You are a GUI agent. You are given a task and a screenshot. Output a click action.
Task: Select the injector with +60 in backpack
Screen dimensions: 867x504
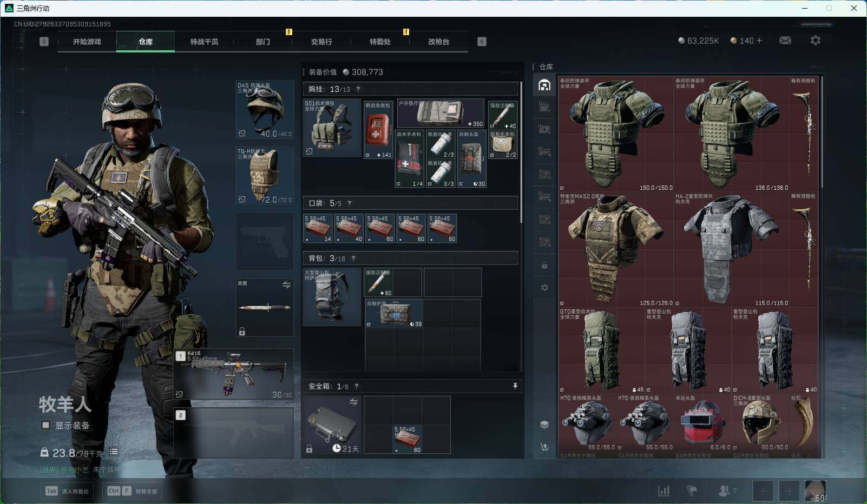click(x=379, y=282)
